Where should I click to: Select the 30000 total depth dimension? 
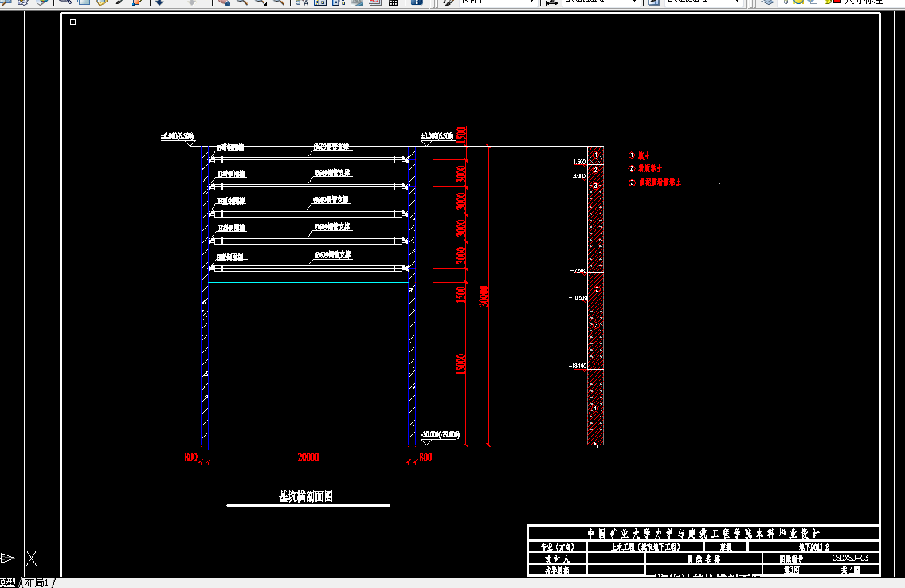(484, 296)
